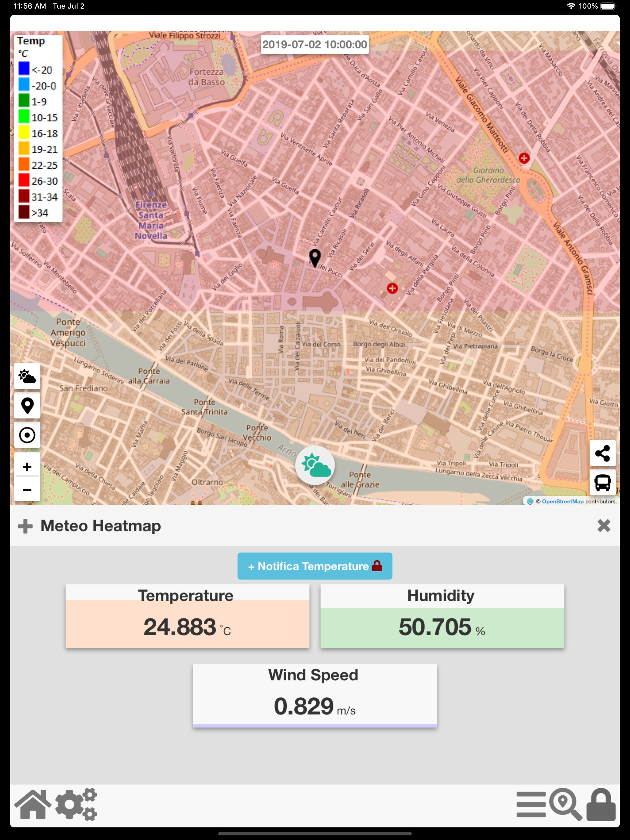The image size is (630, 840).
Task: Click the heatmap timestamp label 2019-07-02 10:00:00
Action: coord(315,45)
